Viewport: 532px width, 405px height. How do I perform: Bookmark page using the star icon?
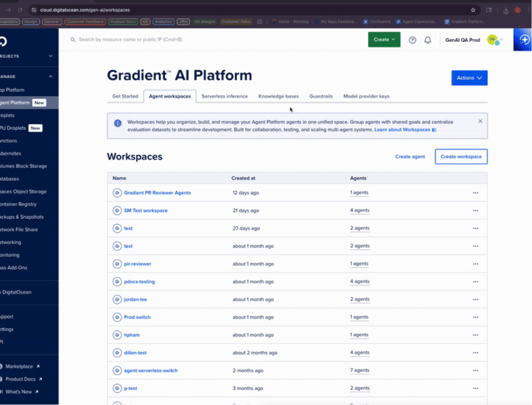[x=473, y=10]
